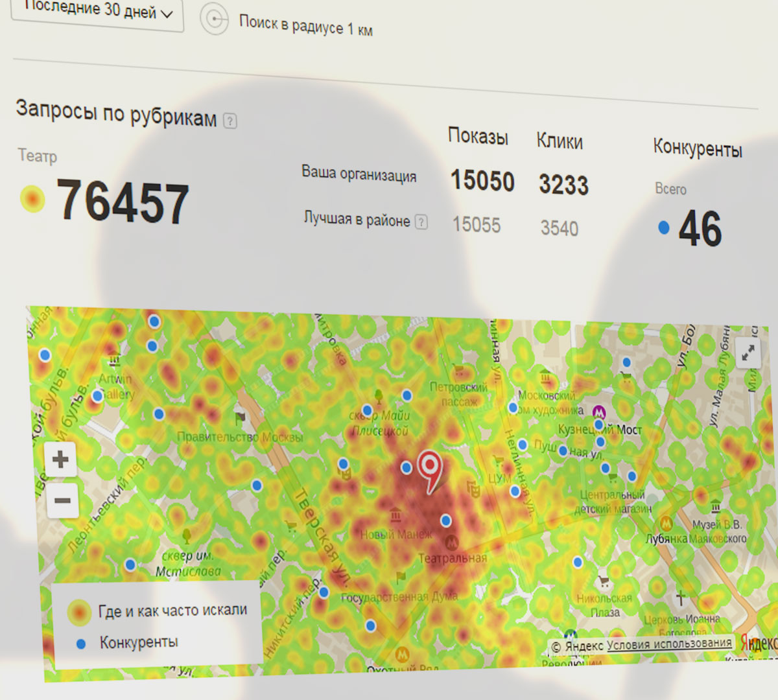Click 'Центральный детский магазин' map label
Image resolution: width=778 pixels, height=700 pixels.
[613, 502]
